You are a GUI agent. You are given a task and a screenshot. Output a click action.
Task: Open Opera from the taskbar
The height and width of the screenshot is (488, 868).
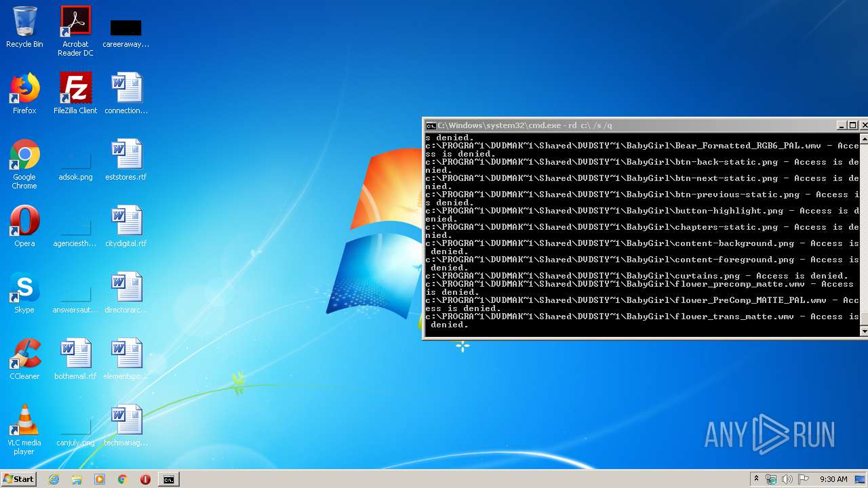(145, 479)
